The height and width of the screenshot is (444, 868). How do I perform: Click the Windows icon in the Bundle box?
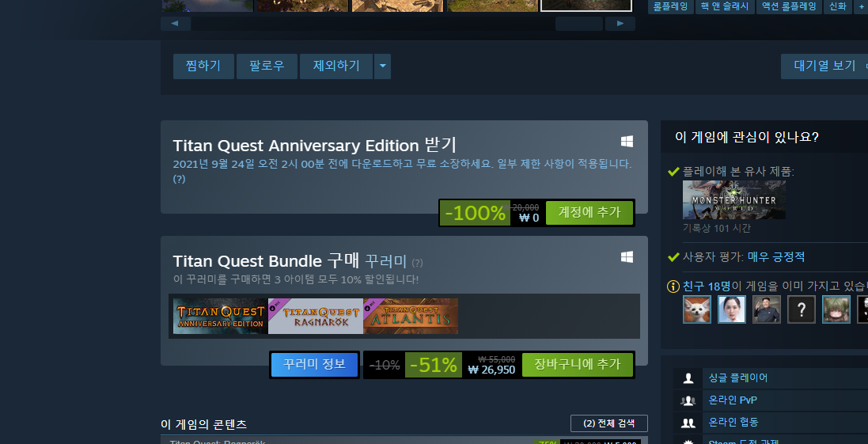627,257
